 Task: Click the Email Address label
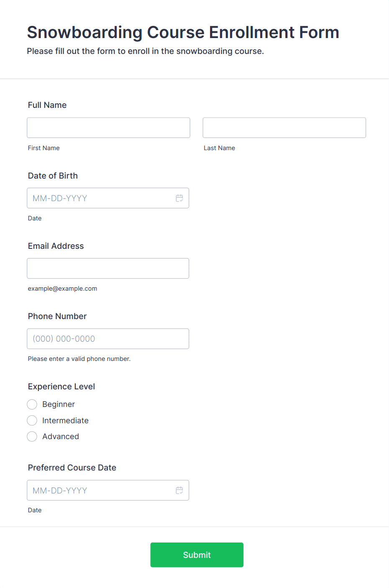(x=56, y=246)
